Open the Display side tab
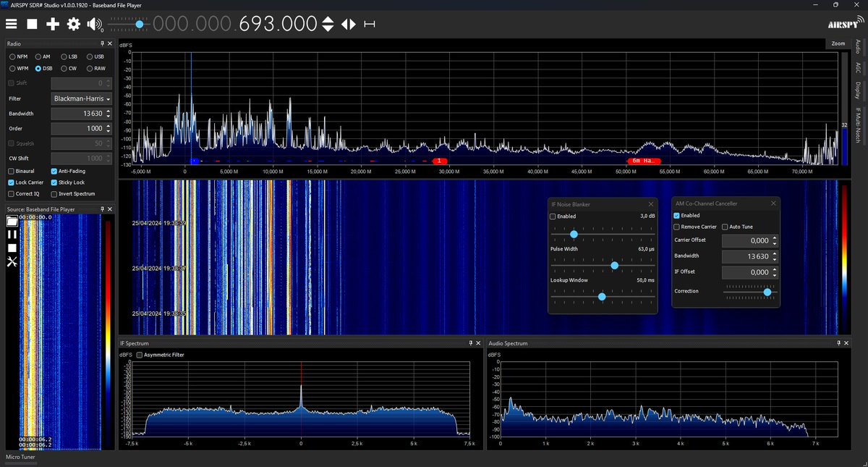Viewport: 868px width, 467px height. (x=859, y=91)
